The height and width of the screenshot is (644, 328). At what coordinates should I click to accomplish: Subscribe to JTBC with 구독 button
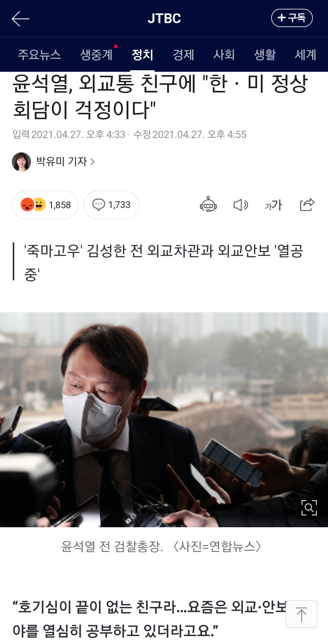click(292, 18)
